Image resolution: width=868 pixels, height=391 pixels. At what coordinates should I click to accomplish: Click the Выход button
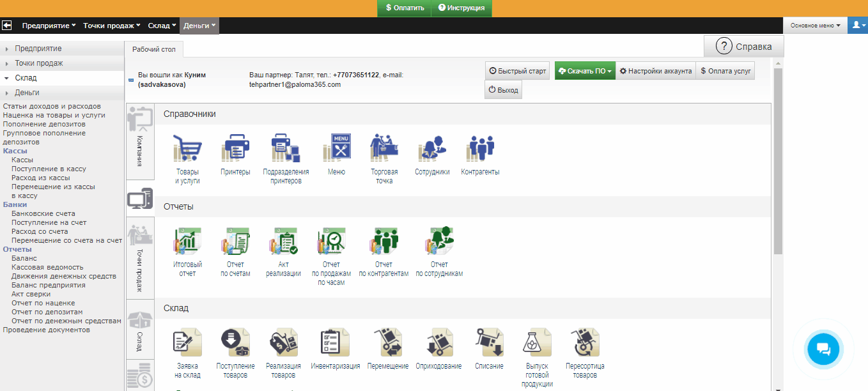click(503, 91)
